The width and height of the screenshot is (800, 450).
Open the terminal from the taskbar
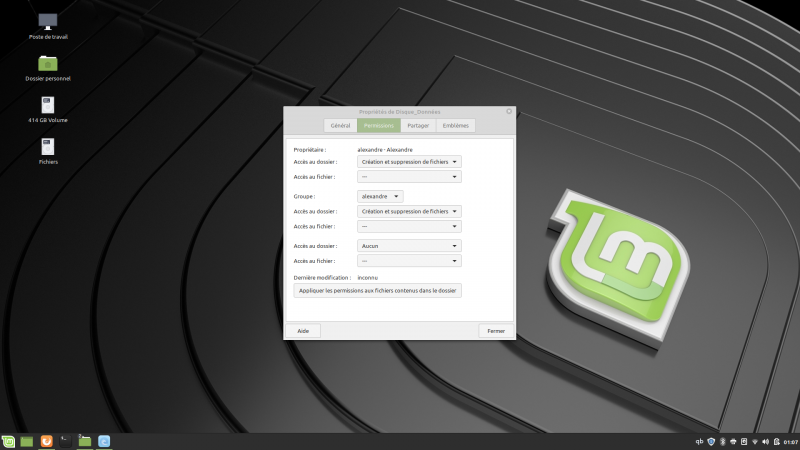65,441
